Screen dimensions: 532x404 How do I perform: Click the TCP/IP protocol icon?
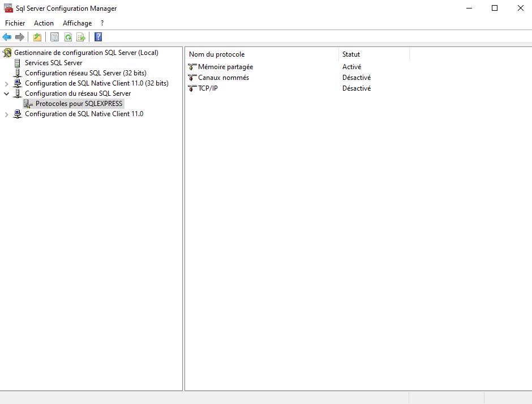(x=192, y=88)
